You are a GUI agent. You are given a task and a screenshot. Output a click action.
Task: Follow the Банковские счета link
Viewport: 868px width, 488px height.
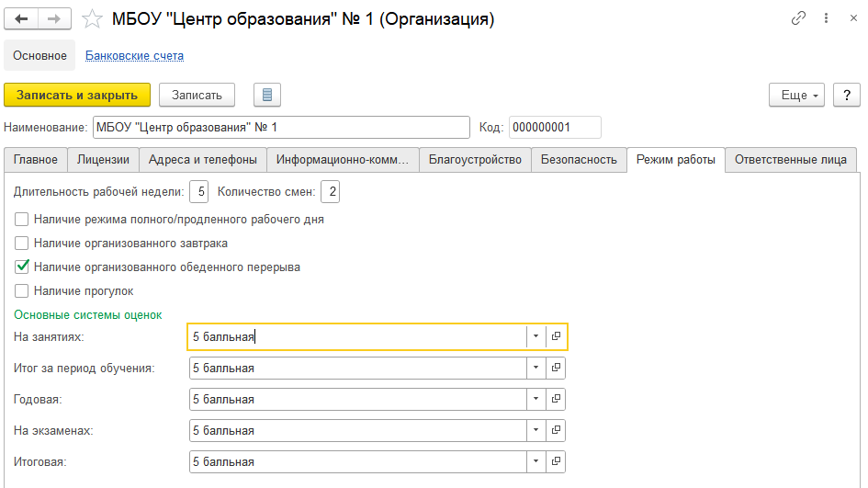coord(134,56)
